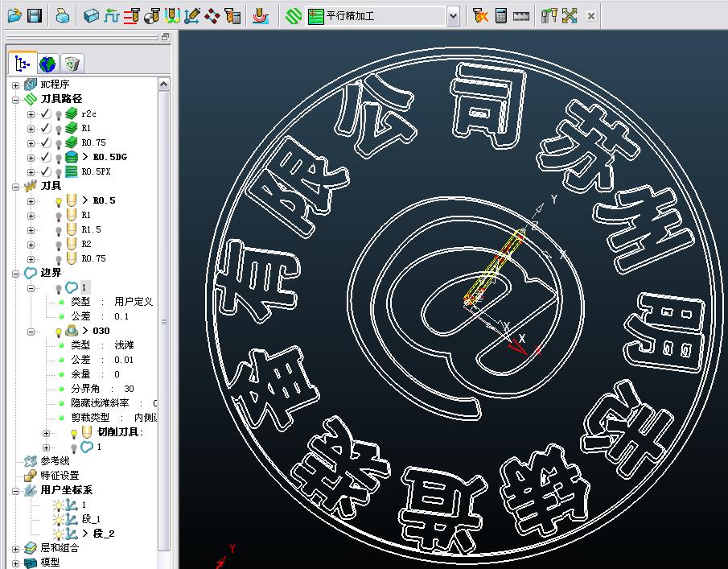Select tool R1.5 in the tree
The image size is (728, 569).
tap(91, 229)
